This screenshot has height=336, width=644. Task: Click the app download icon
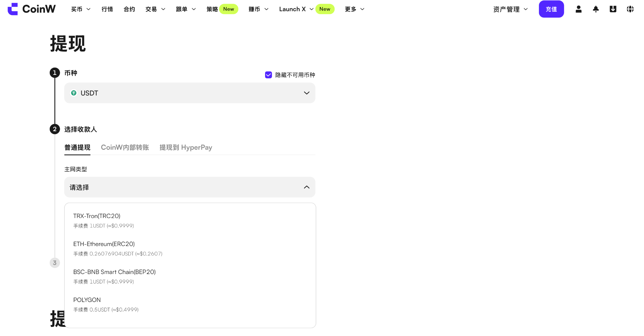pos(613,9)
